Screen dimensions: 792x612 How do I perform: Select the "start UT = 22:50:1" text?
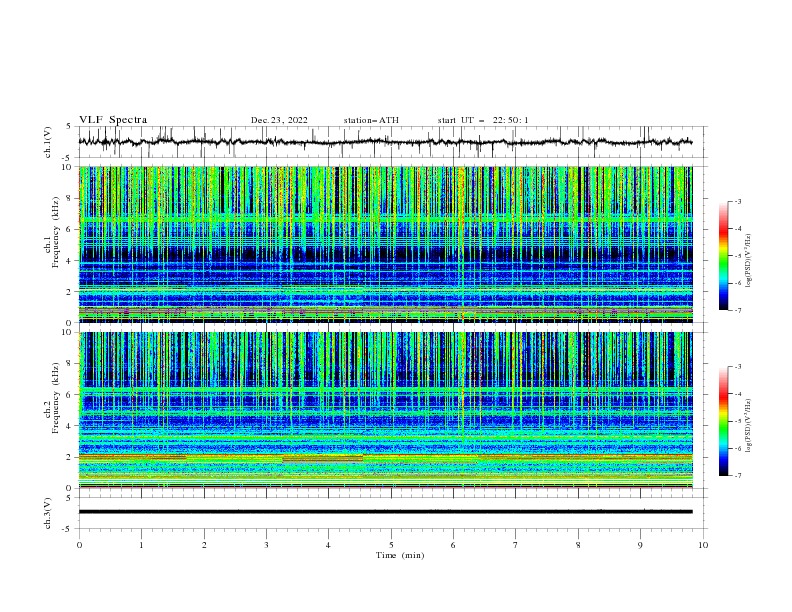click(483, 120)
